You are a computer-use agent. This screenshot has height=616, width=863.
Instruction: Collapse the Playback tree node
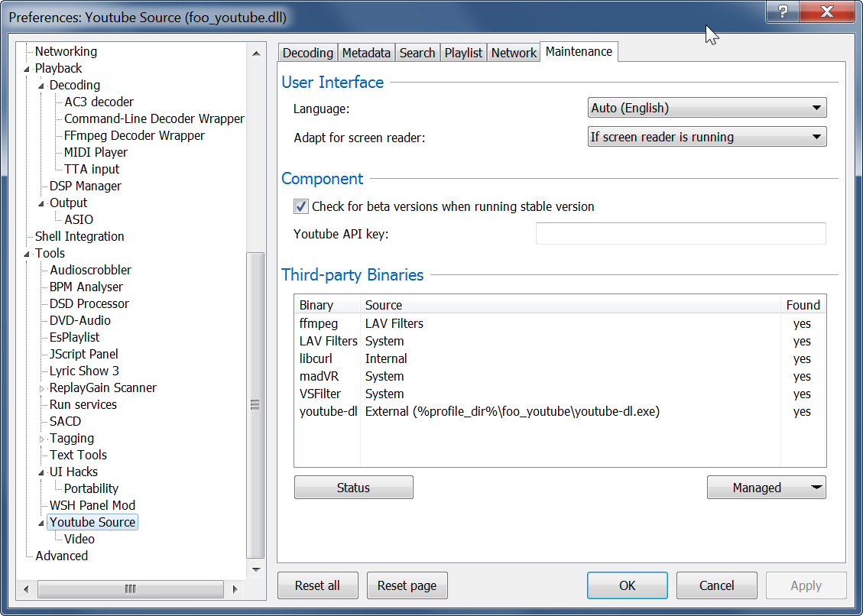(x=28, y=69)
